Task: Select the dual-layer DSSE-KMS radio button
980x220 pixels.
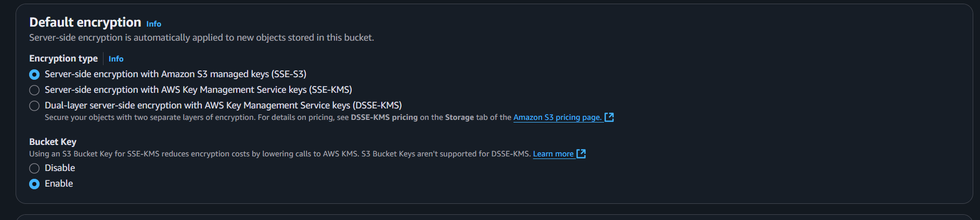Action: tap(34, 106)
